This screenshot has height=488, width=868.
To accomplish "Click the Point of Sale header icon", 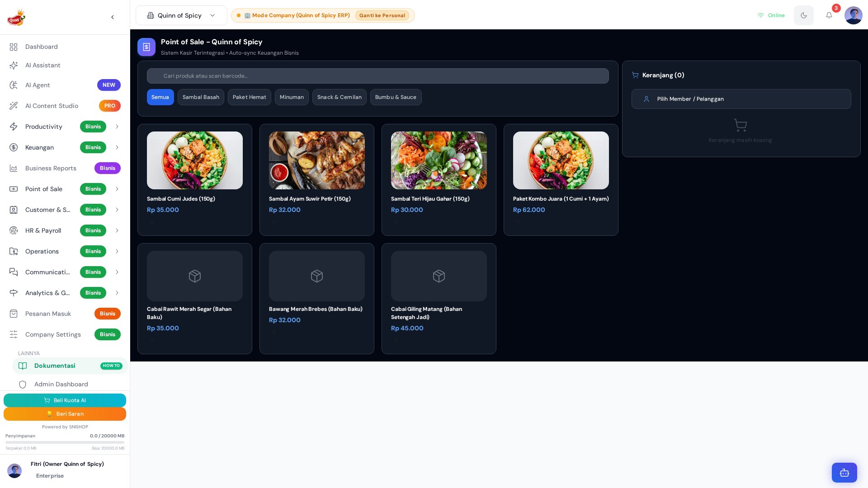I will (x=146, y=47).
